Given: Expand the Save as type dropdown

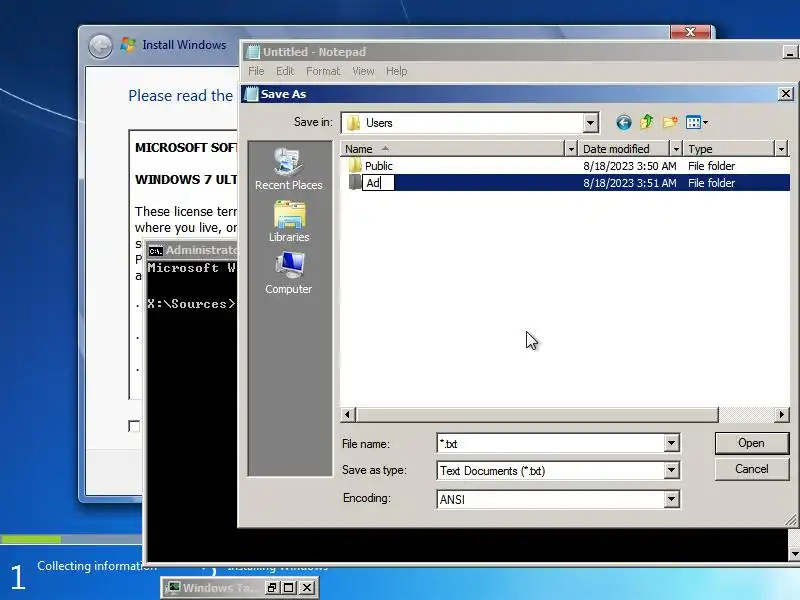Looking at the screenshot, I should 671,470.
